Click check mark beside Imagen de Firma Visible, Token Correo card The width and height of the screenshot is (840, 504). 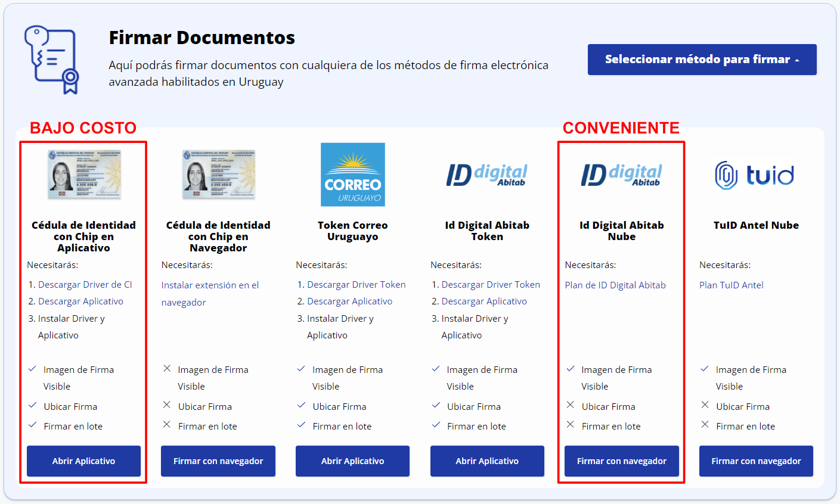[x=302, y=369]
